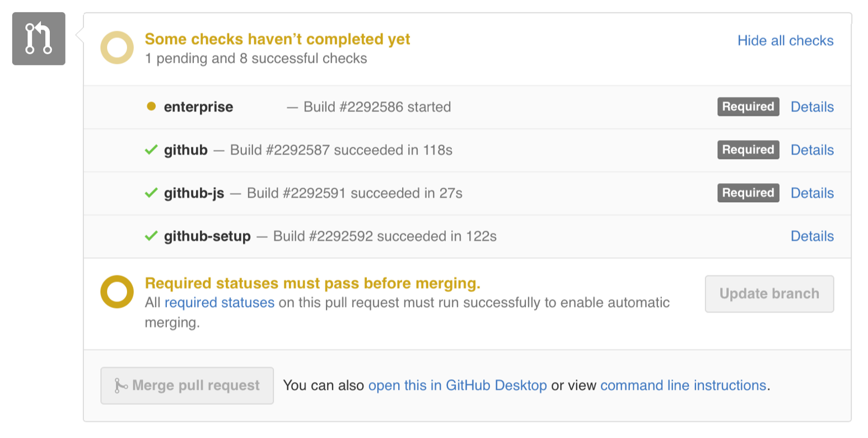Open this in GitHub Desktop link
868x438 pixels.
pyautogui.click(x=458, y=385)
